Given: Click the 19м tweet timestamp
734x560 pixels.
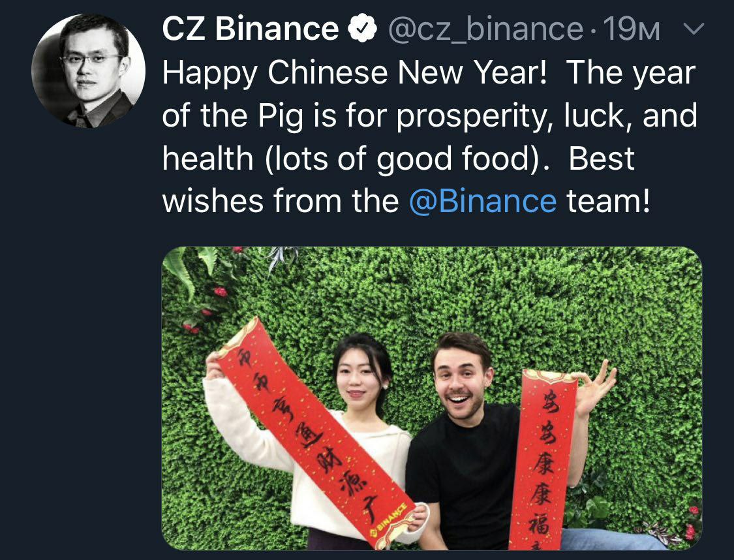Looking at the screenshot, I should (x=632, y=29).
